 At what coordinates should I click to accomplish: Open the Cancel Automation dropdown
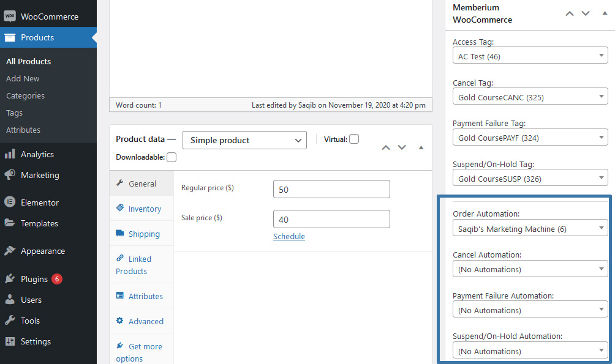[530, 269]
